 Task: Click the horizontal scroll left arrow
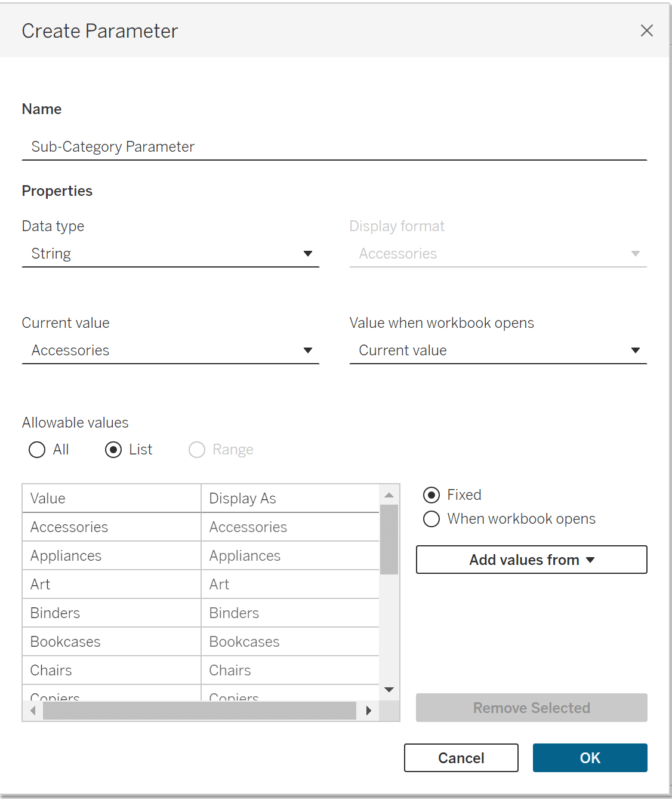pyautogui.click(x=33, y=711)
